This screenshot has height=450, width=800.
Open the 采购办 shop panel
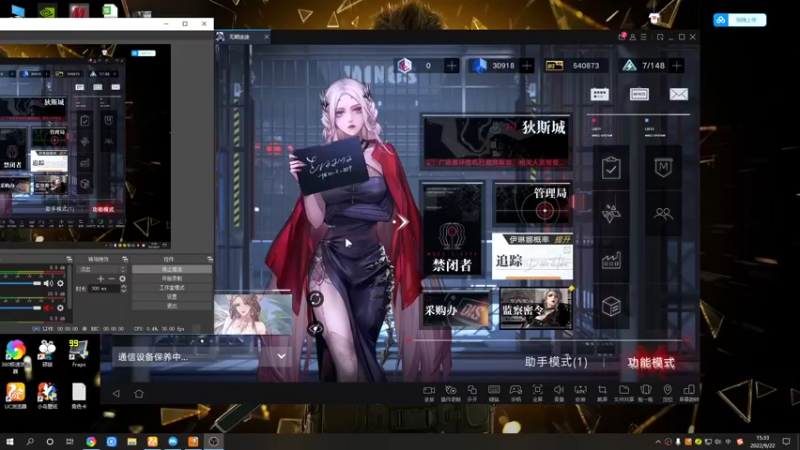pos(455,309)
